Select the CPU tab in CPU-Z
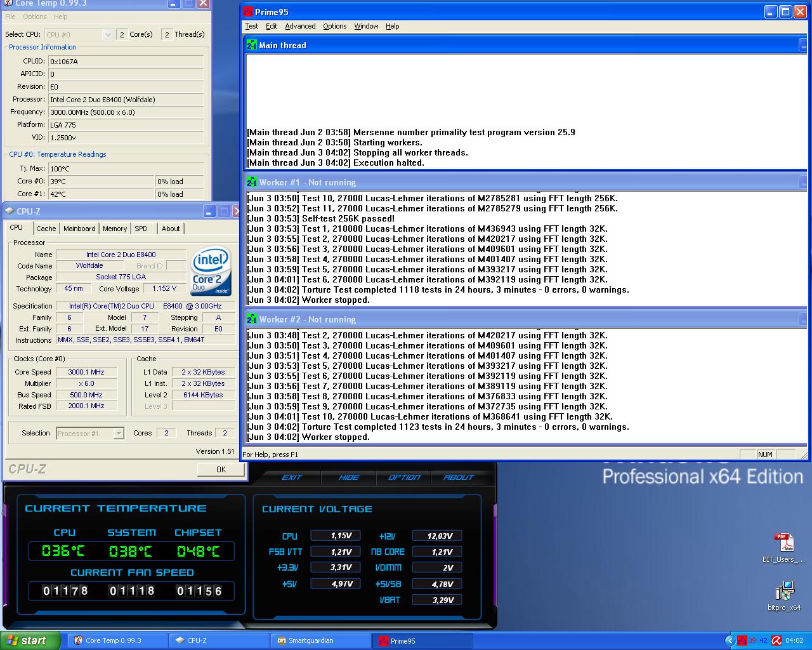The width and height of the screenshot is (812, 650). click(16, 227)
